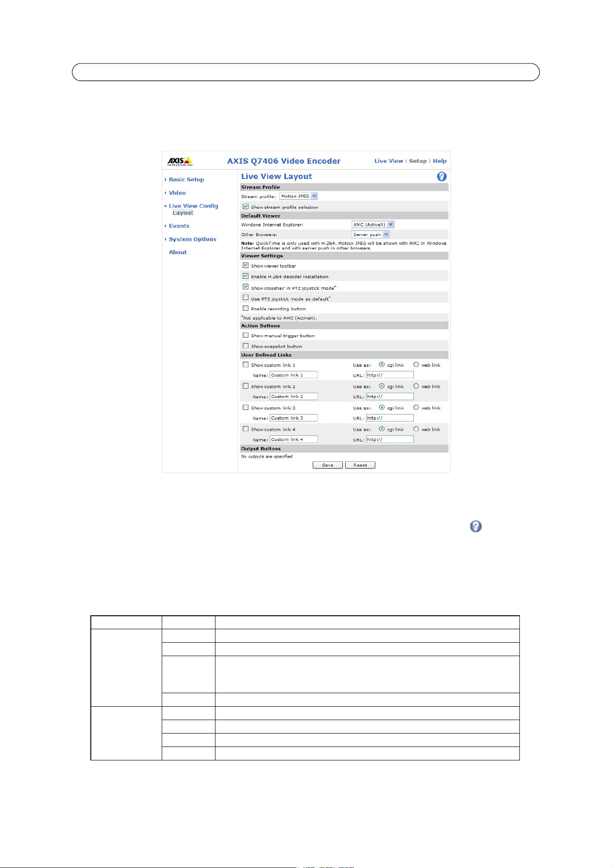The image size is (613, 868).
Task: Enable Show snapshot button
Action: [246, 345]
